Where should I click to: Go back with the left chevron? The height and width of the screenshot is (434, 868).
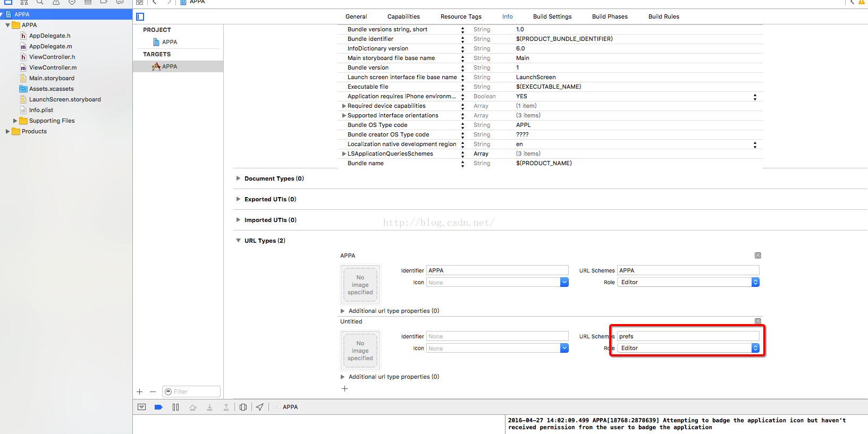[154, 2]
